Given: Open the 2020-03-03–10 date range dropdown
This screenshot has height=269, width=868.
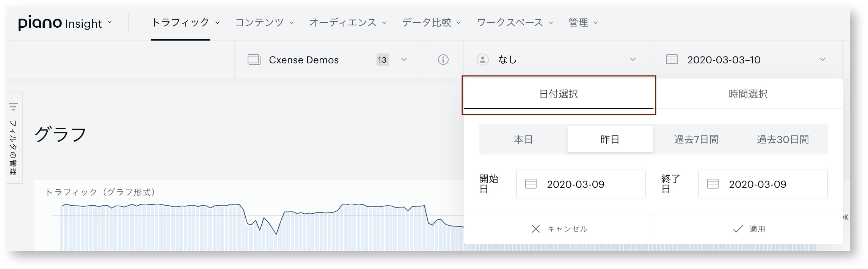Looking at the screenshot, I should pos(748,60).
